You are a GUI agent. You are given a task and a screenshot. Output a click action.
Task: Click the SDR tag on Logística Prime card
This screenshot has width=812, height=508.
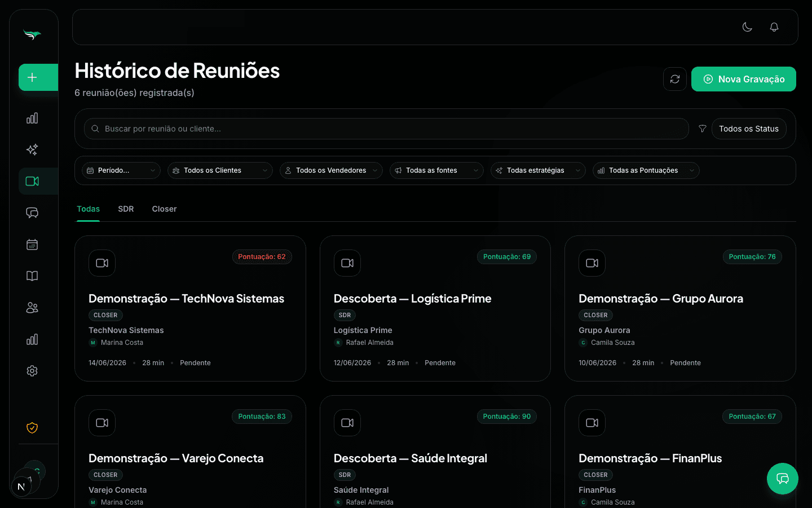[345, 316]
